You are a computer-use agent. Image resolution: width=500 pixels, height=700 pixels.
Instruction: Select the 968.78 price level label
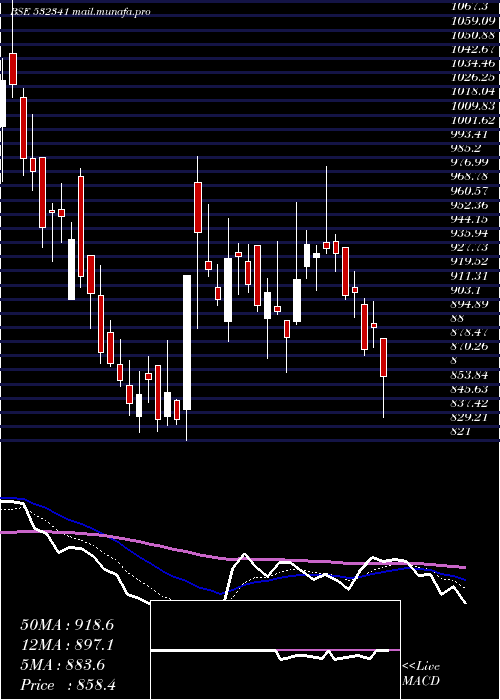[x=472, y=177]
